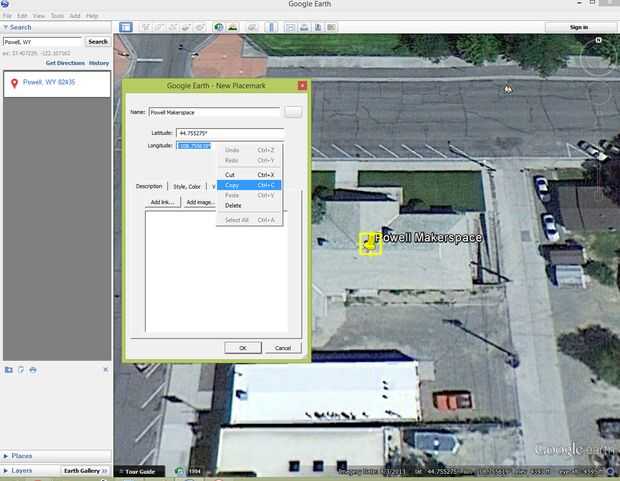
Task: Click the historical imagery 1994 date icon in status bar
Action: (x=179, y=471)
